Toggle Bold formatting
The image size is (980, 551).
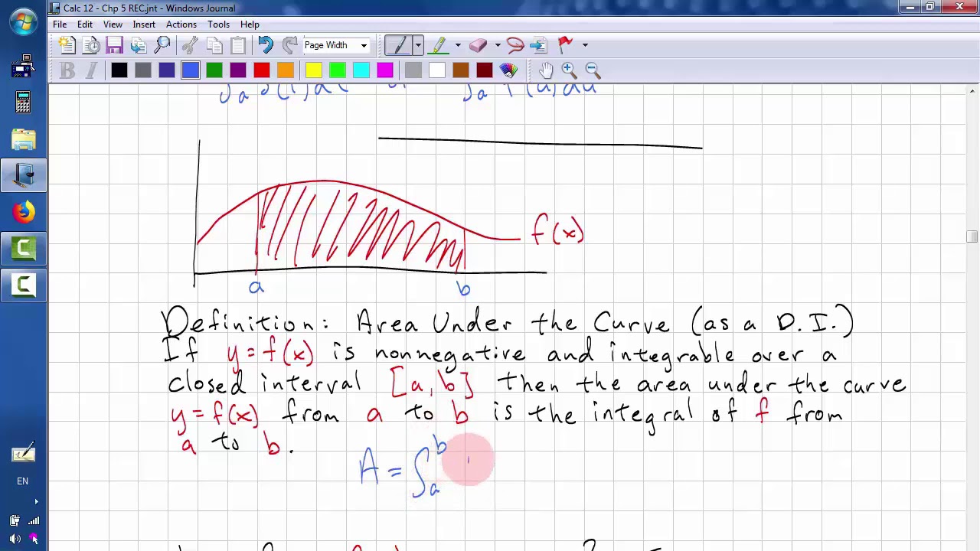click(67, 70)
